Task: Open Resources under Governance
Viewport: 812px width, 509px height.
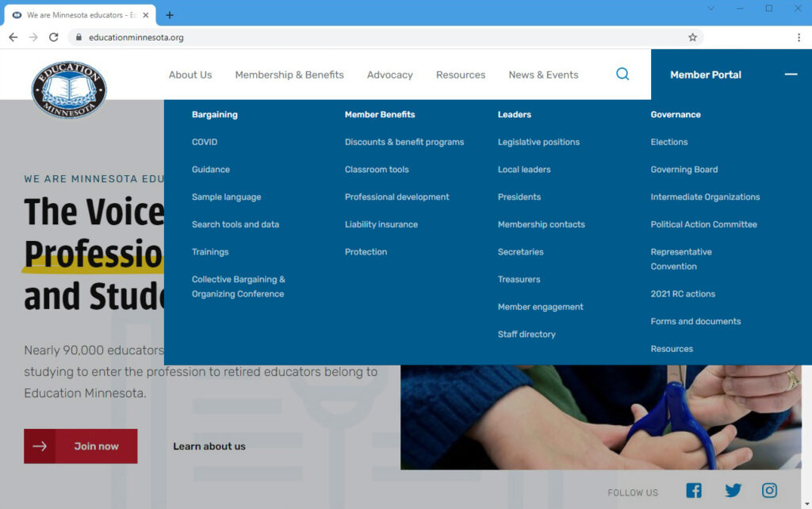Action: coord(672,349)
